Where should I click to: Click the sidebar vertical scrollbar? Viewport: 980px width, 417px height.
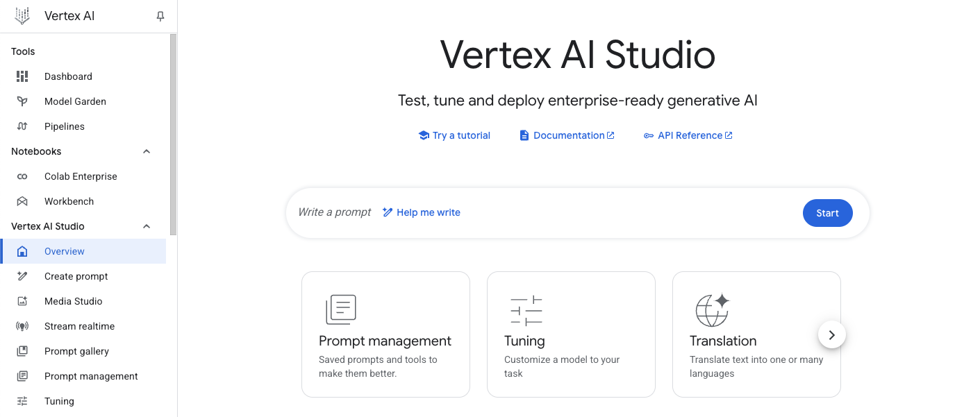coord(173,134)
